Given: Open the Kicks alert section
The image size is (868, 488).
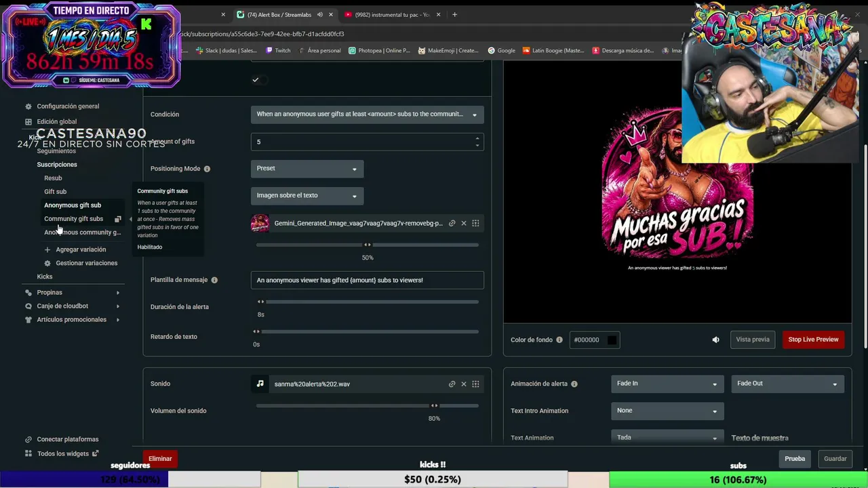Looking at the screenshot, I should (x=44, y=277).
